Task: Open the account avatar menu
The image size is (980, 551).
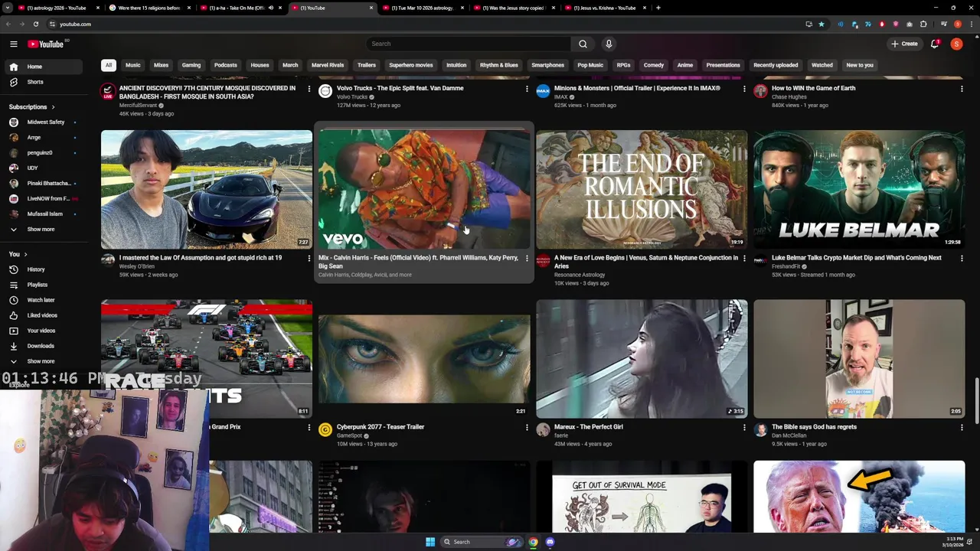Action: 956,44
